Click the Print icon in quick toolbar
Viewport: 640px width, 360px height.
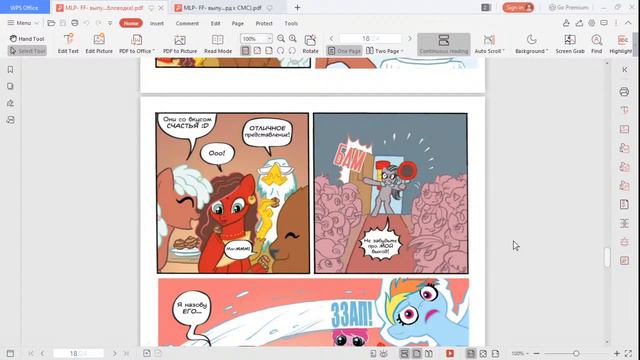(x=75, y=23)
